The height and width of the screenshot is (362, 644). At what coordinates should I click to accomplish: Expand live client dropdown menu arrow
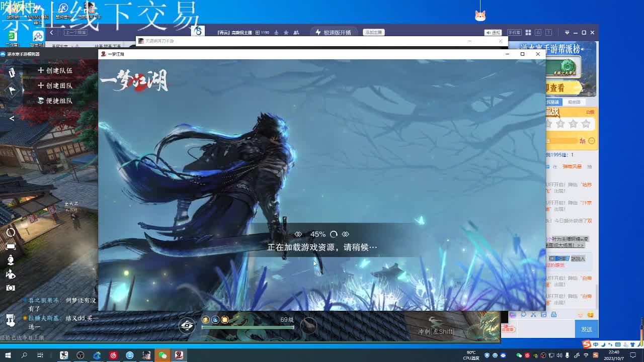567,33
